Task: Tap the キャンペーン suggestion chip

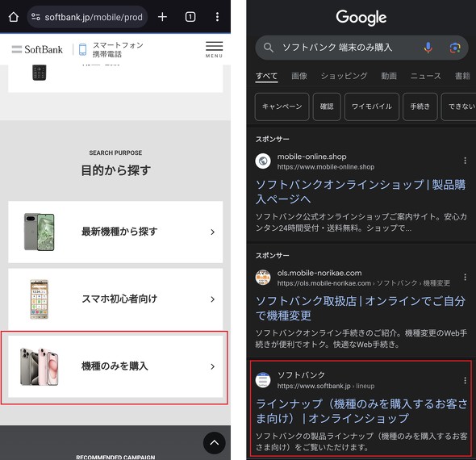Action: coord(282,107)
